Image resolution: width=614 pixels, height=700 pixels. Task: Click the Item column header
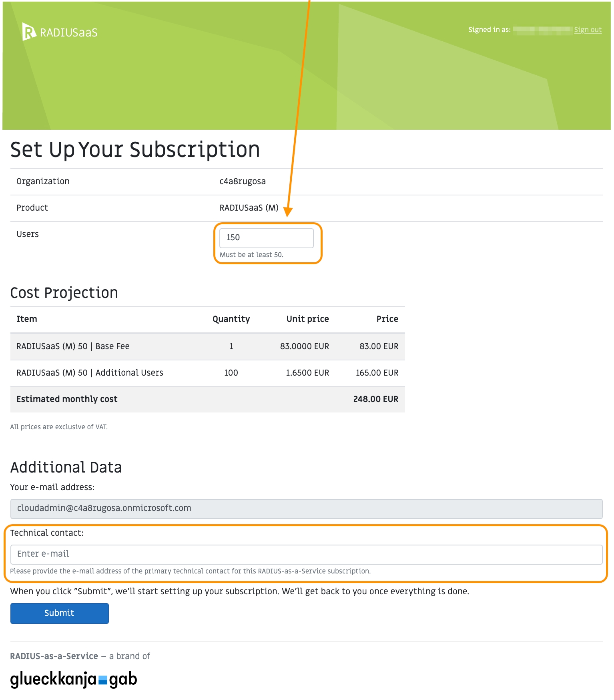tap(27, 319)
